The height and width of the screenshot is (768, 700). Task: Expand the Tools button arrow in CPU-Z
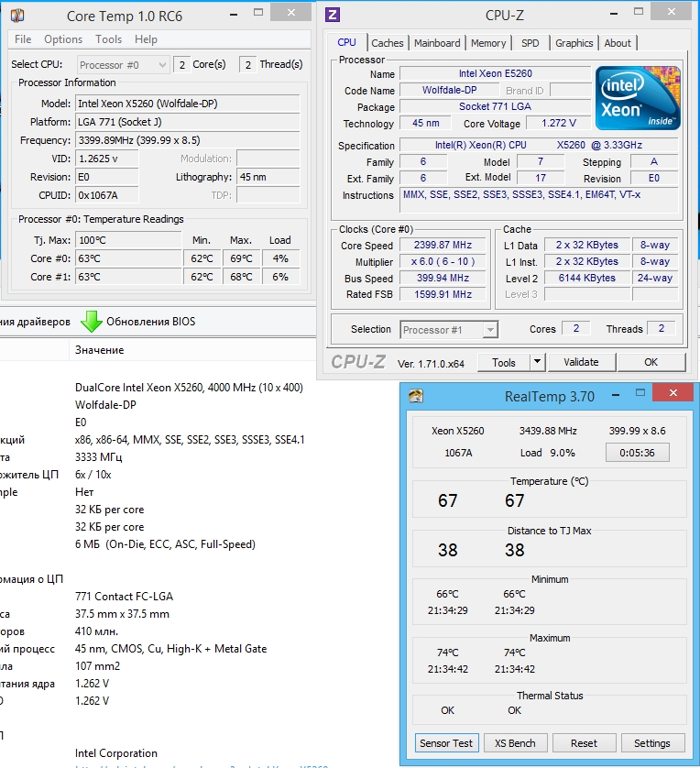tap(537, 362)
